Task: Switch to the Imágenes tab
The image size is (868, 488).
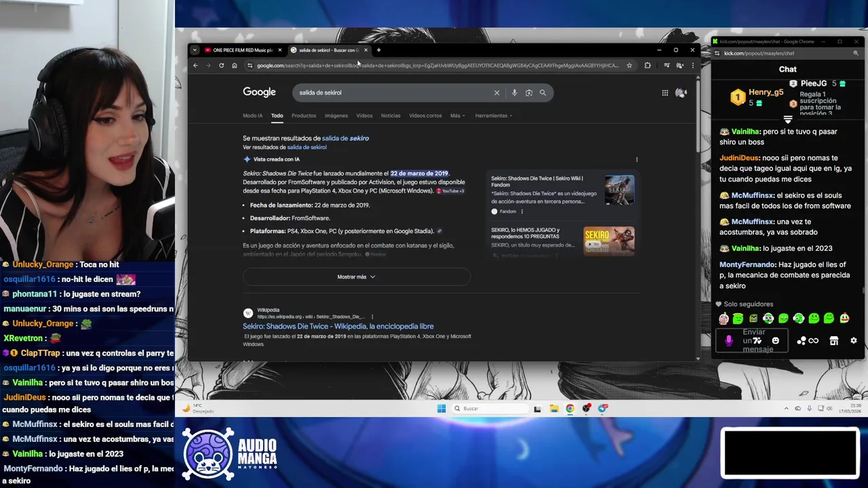Action: [336, 116]
